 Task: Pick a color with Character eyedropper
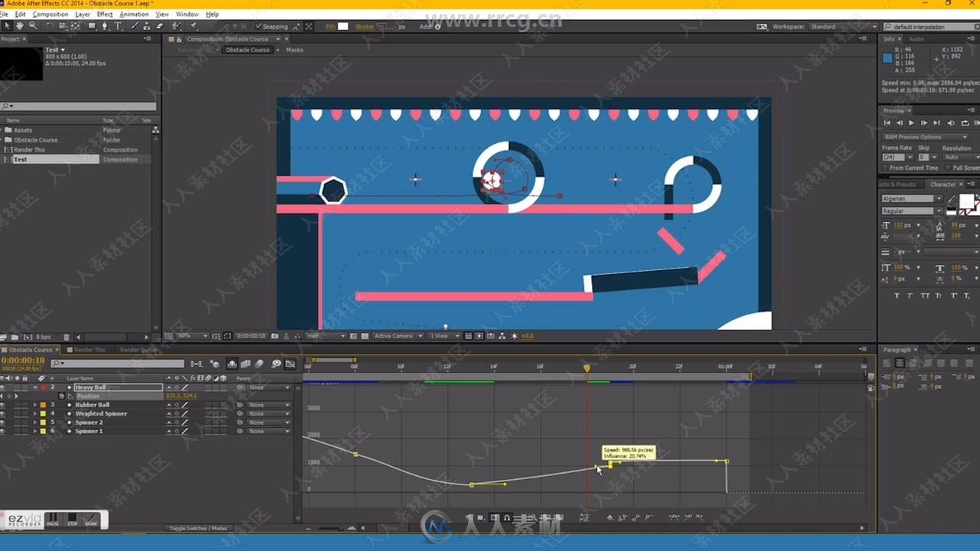click(952, 199)
